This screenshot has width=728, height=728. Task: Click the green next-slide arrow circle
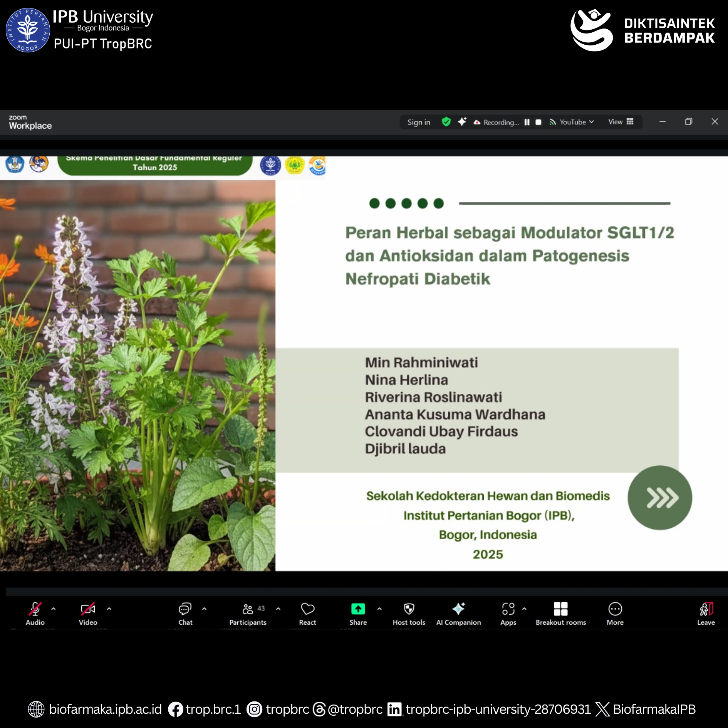click(x=659, y=498)
